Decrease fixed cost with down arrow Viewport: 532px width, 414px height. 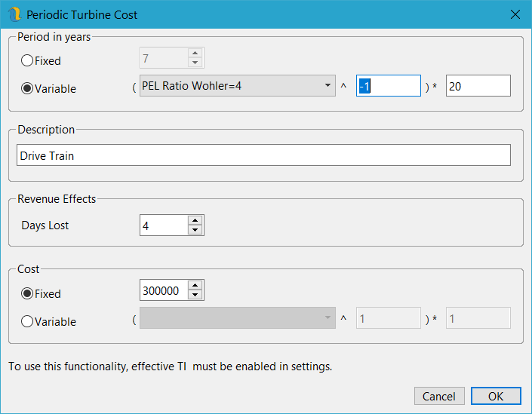coord(195,295)
